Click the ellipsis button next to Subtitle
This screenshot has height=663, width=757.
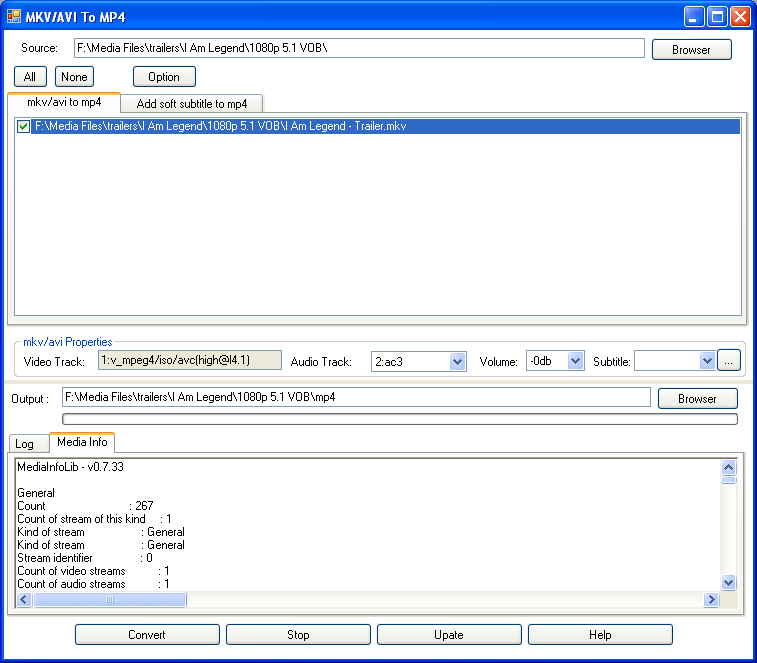[730, 361]
